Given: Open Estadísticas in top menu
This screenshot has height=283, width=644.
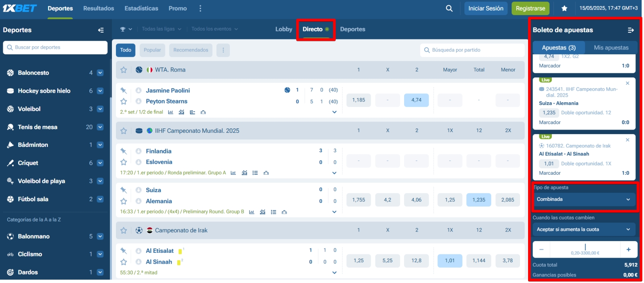Looking at the screenshot, I should (141, 8).
